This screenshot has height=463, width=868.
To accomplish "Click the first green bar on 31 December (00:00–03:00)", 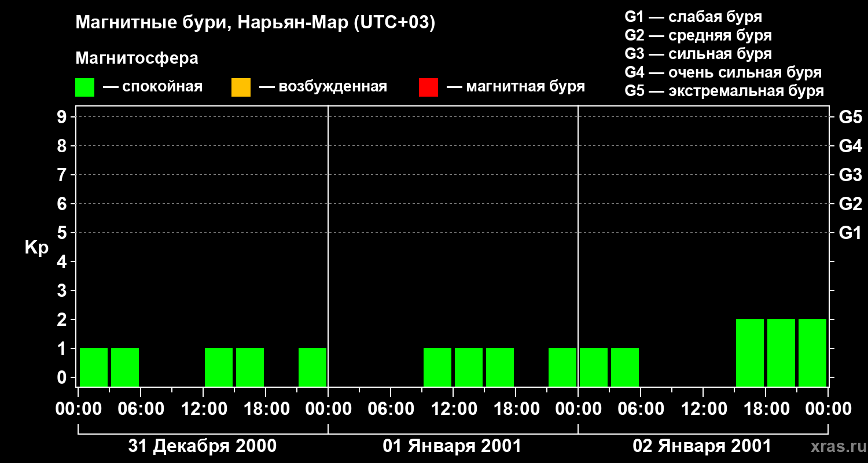I will pos(94,367).
